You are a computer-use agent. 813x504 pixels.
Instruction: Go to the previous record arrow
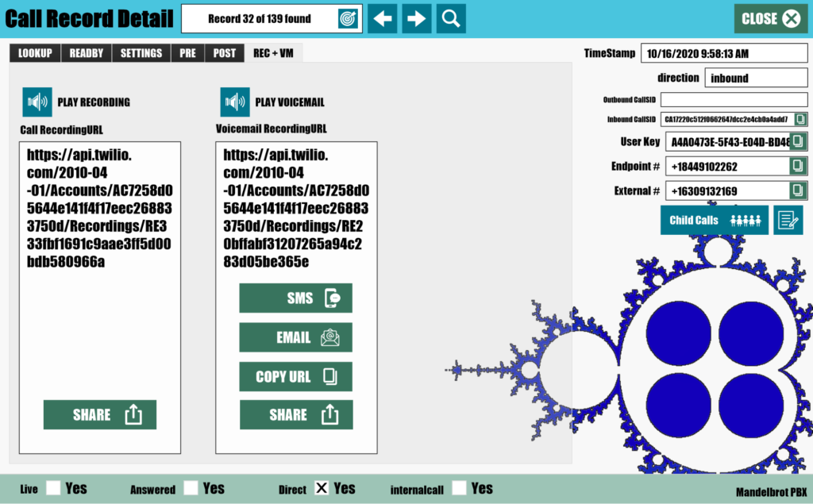pyautogui.click(x=383, y=19)
